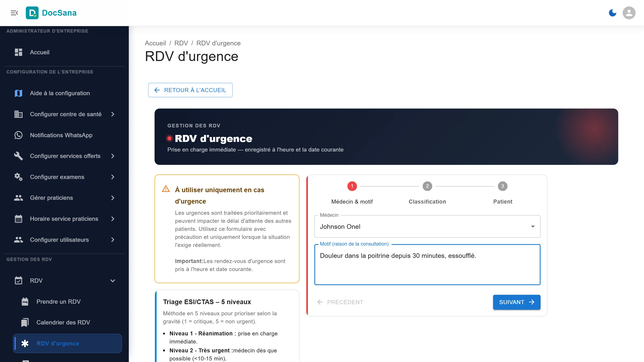Viewport: 644px width, 362px height.
Task: Click the Accueil dashboard icon in sidebar
Action: [19, 52]
